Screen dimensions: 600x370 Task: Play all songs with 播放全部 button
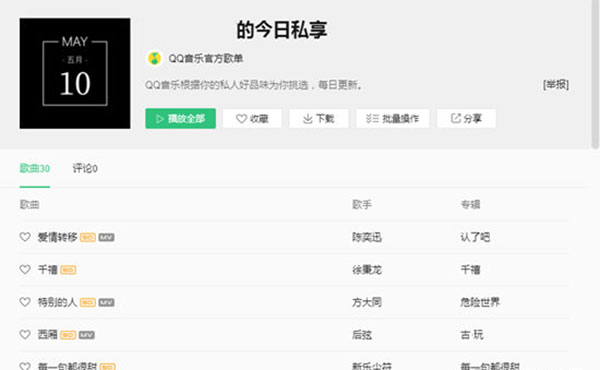(181, 119)
